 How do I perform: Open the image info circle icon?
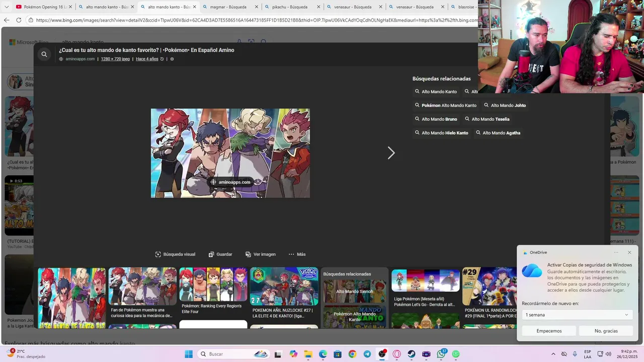172,59
